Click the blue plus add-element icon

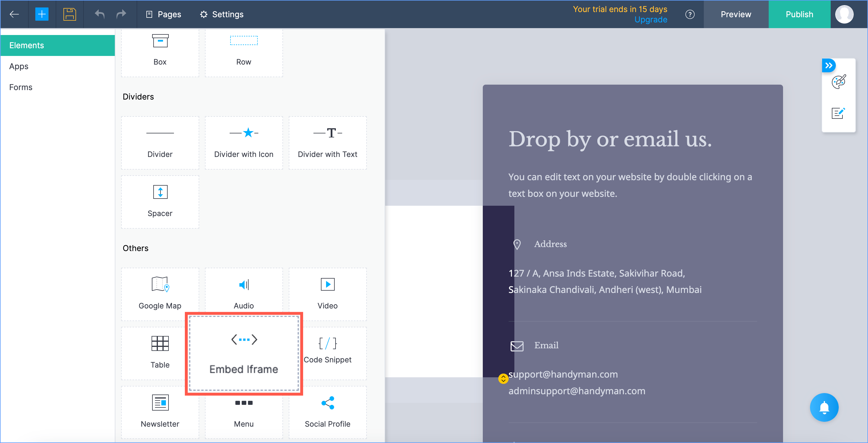(x=41, y=14)
